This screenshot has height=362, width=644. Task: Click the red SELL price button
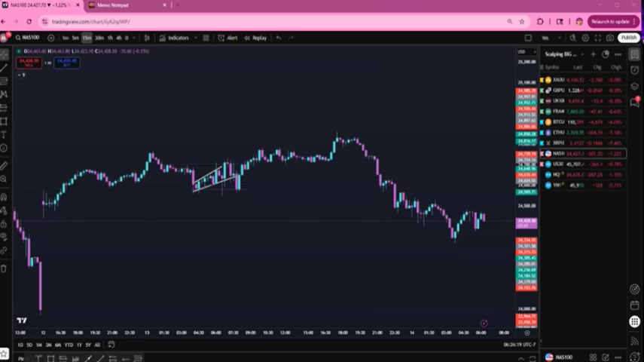click(x=29, y=63)
